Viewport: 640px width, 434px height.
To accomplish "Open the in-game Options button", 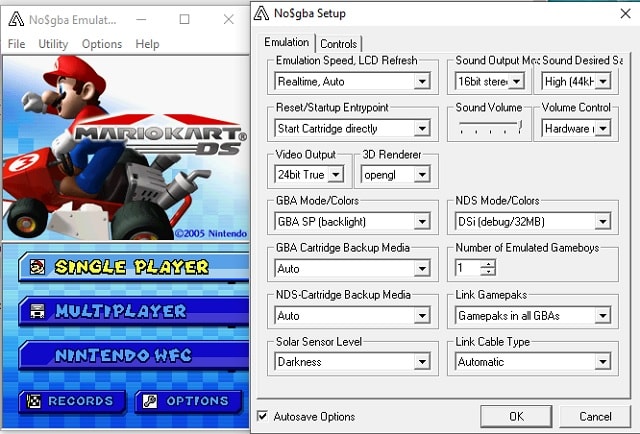I will pos(189,401).
